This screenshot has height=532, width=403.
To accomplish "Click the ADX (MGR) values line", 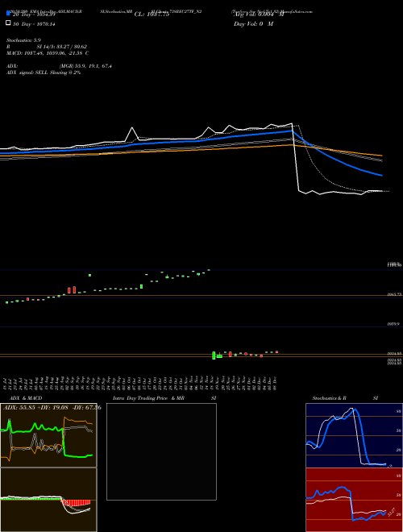I will [x=59, y=66].
